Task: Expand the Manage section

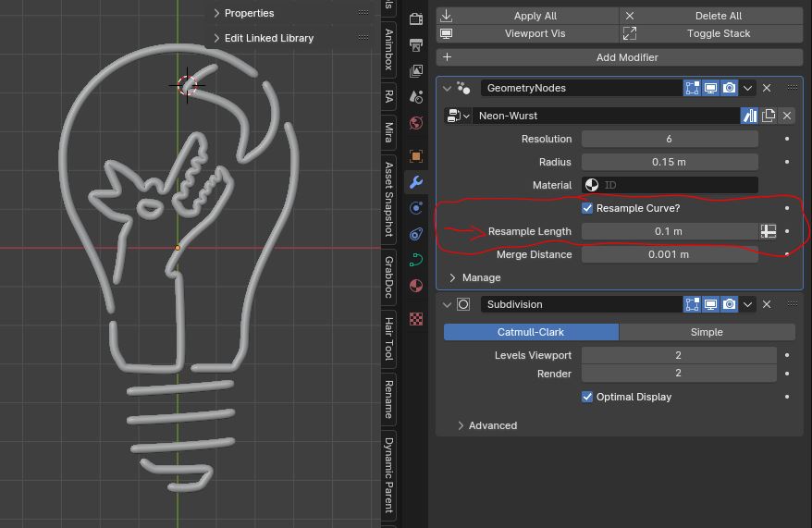Action: tap(453, 277)
